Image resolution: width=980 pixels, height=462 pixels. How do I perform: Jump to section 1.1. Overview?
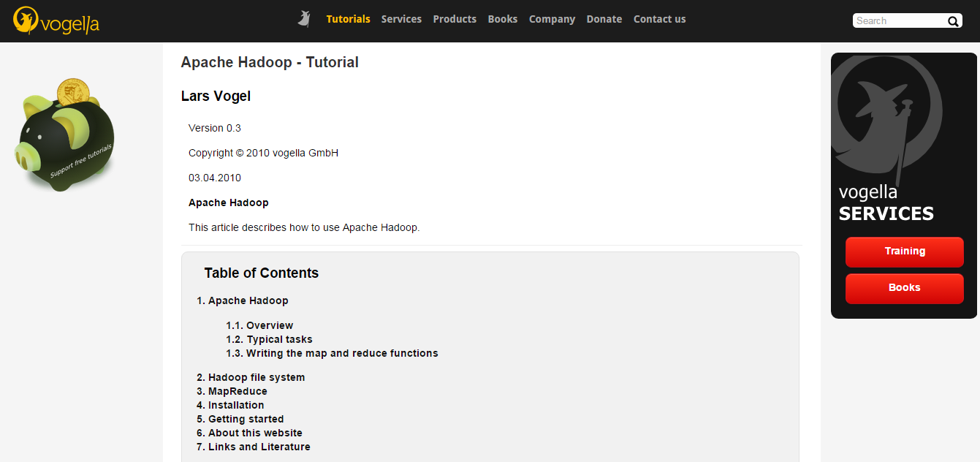tap(259, 325)
